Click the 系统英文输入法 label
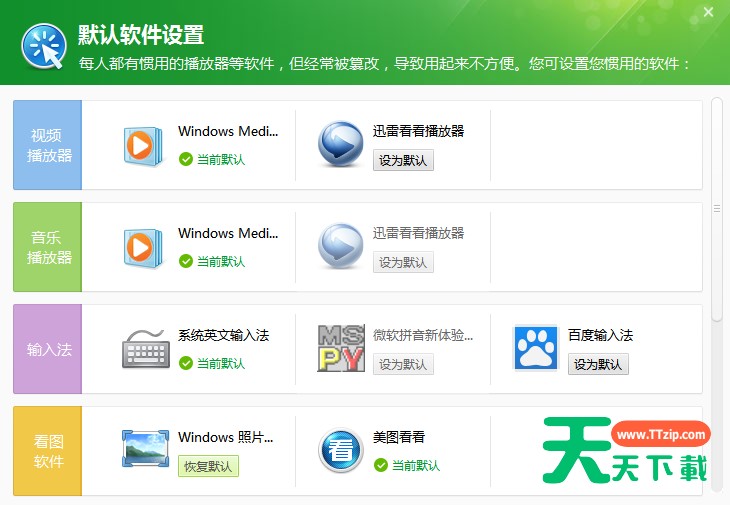The width and height of the screenshot is (730, 505). 223,335
